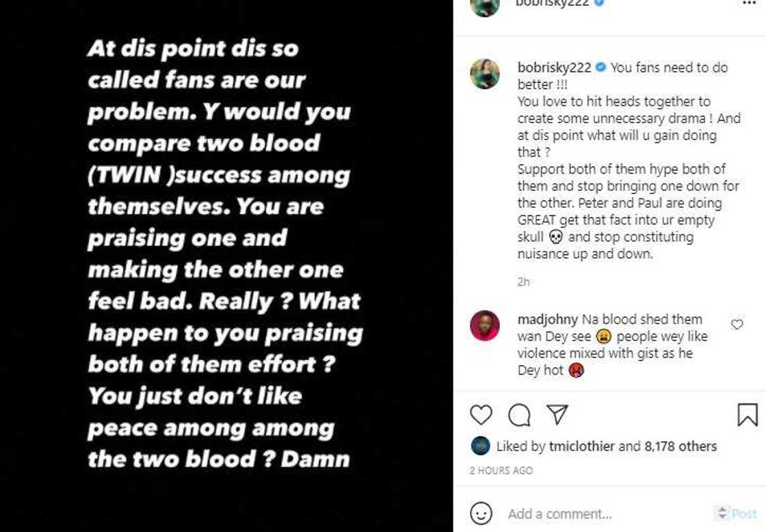Like the post with heart icon
Image resolution: width=766 pixels, height=532 pixels.
pyautogui.click(x=481, y=414)
